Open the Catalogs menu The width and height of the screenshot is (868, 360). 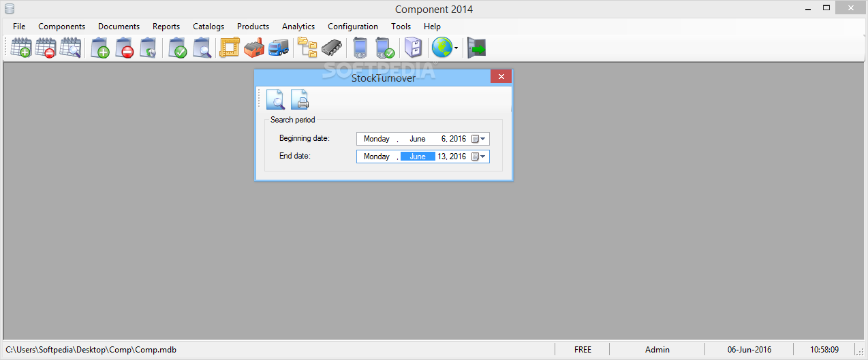[208, 27]
